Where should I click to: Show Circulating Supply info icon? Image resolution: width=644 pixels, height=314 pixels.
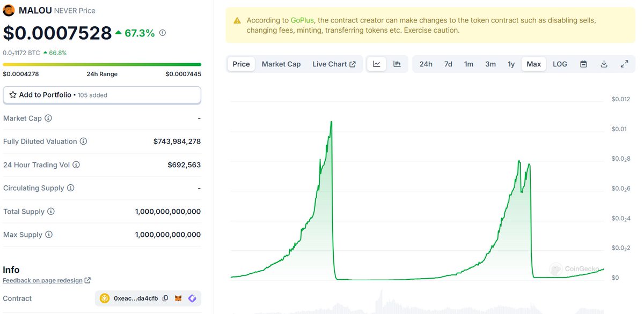click(70, 188)
